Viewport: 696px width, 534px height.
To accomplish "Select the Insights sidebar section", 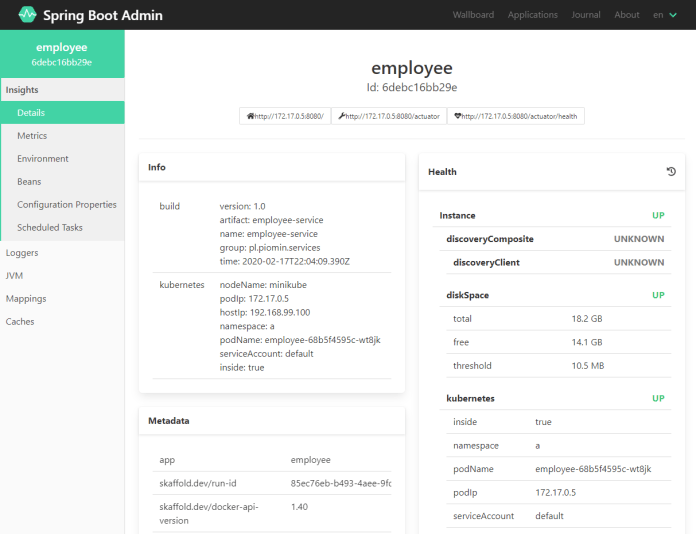I will (62, 90).
